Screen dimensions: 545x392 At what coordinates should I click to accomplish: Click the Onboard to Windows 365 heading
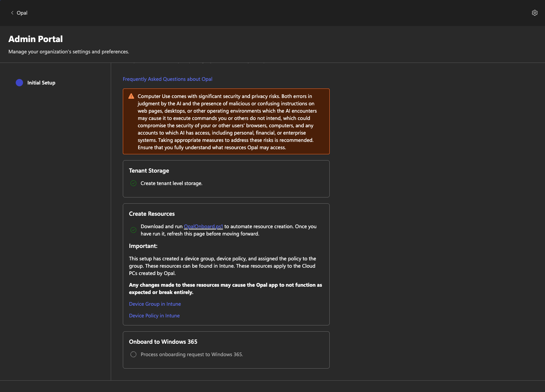click(163, 342)
